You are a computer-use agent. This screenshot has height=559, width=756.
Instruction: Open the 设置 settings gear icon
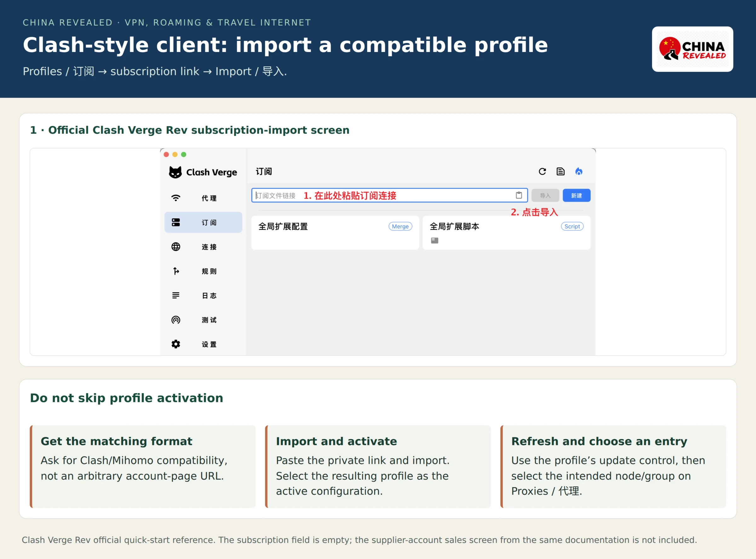(x=176, y=344)
